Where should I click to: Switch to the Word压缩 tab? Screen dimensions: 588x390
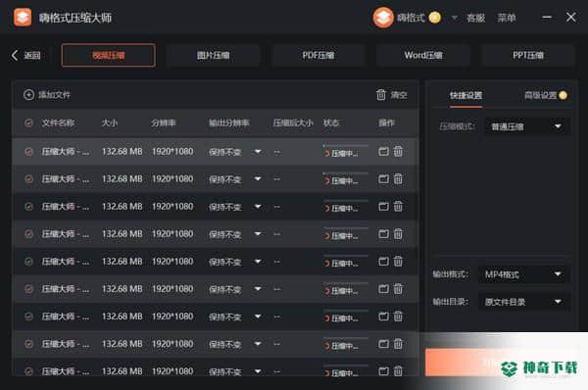(423, 55)
